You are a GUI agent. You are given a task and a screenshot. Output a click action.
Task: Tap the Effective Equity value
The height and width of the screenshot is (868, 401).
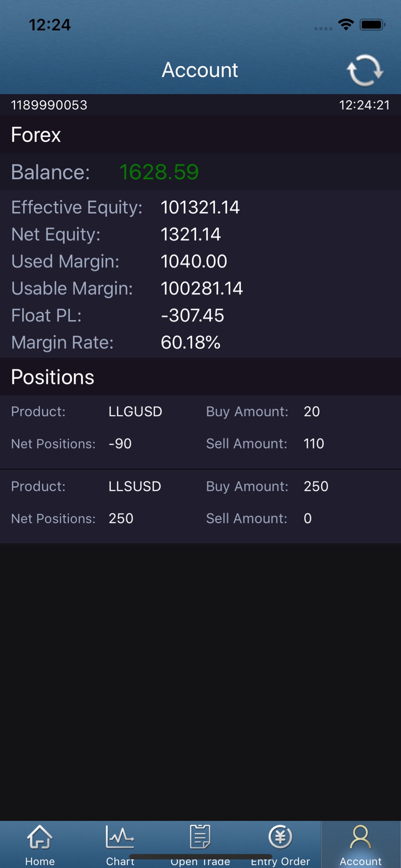point(200,207)
